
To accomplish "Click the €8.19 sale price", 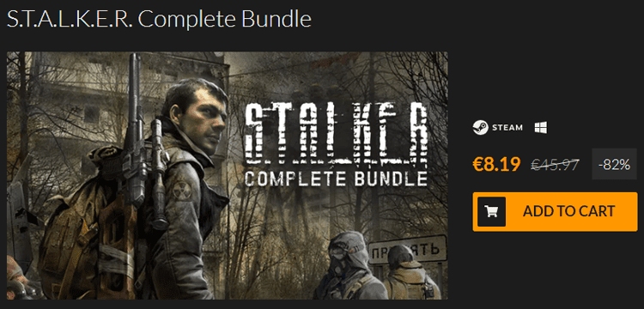I will pos(496,164).
